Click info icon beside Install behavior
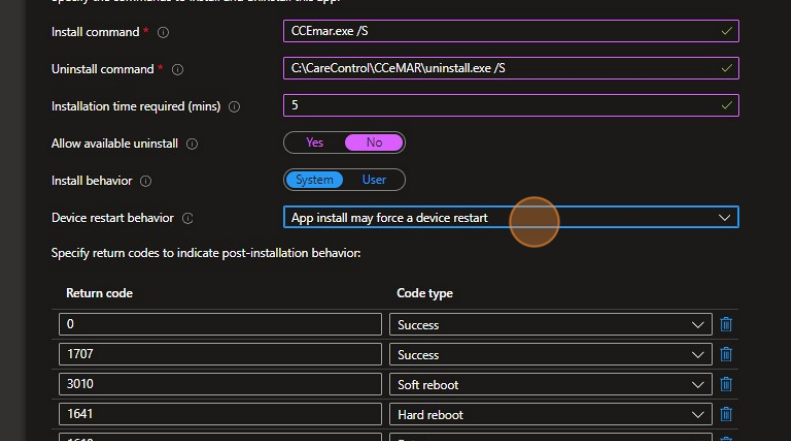 pos(145,181)
